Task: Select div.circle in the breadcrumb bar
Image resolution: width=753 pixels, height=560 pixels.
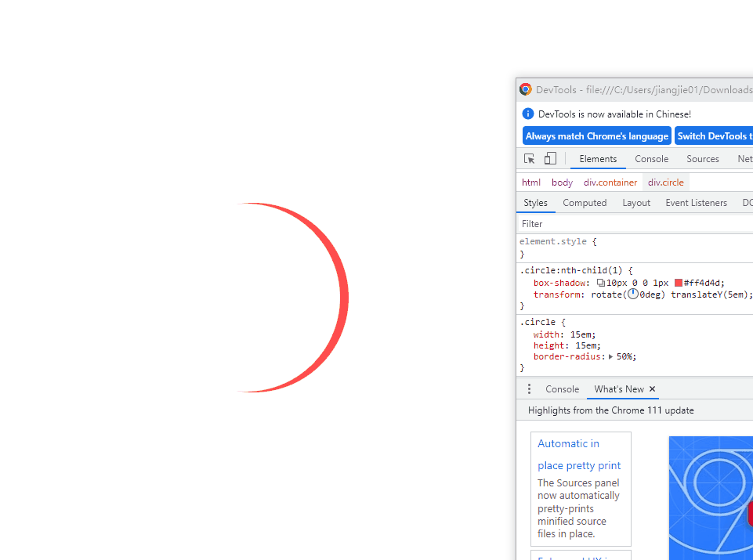Action: click(x=665, y=182)
